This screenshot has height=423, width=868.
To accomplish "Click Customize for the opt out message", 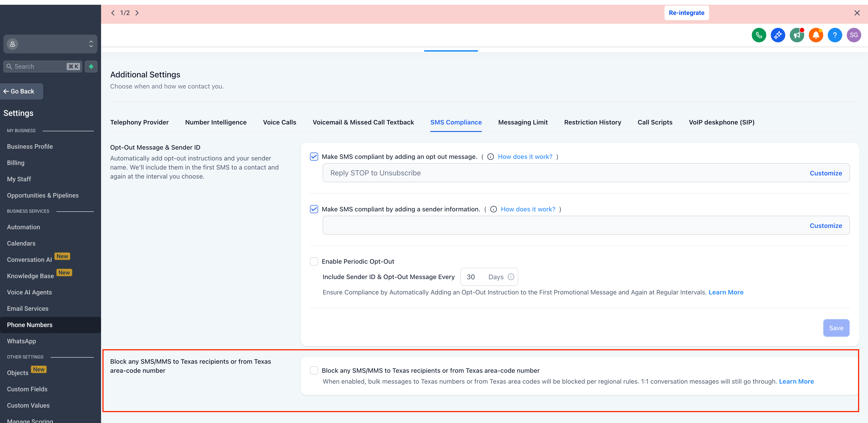I will [825, 173].
